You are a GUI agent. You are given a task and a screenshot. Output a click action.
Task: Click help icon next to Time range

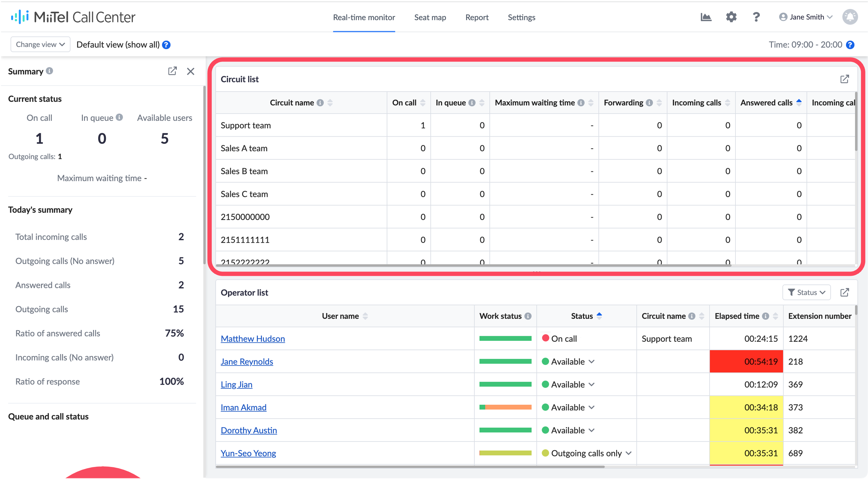click(850, 45)
